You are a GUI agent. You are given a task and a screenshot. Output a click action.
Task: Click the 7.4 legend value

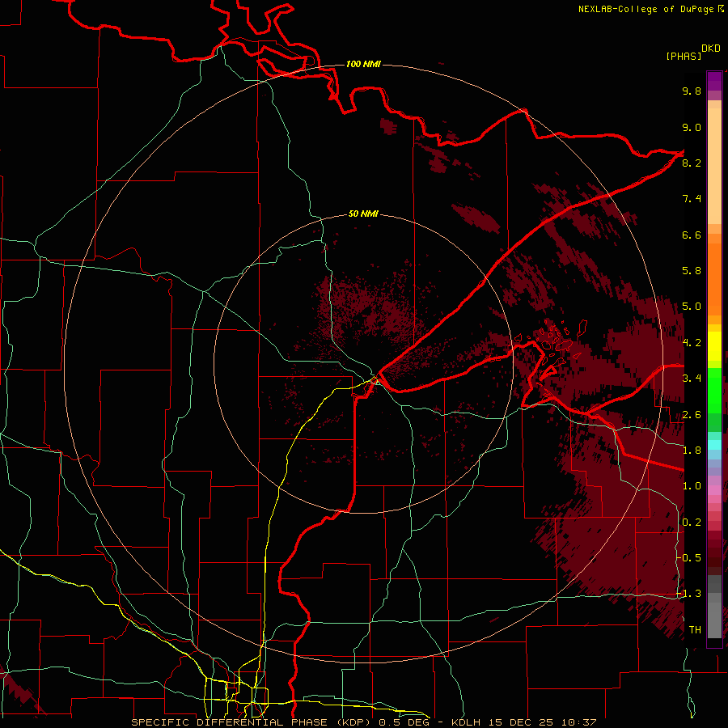tap(692, 199)
